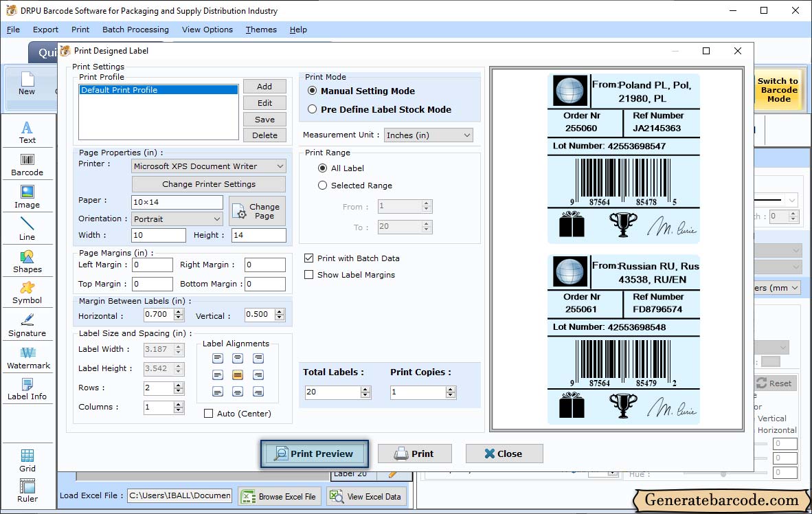Select the Barcode tool in sidebar
Screen dimensions: 812x514
[27, 165]
